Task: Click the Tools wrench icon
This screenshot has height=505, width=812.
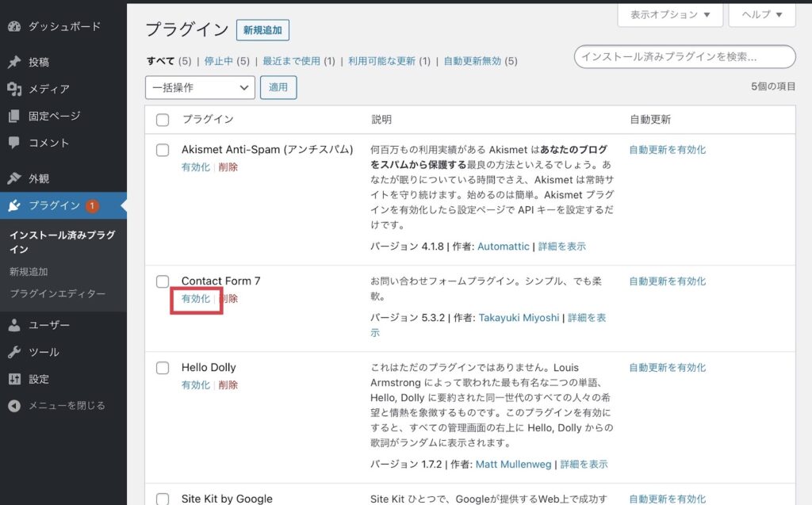Action: click(x=13, y=352)
